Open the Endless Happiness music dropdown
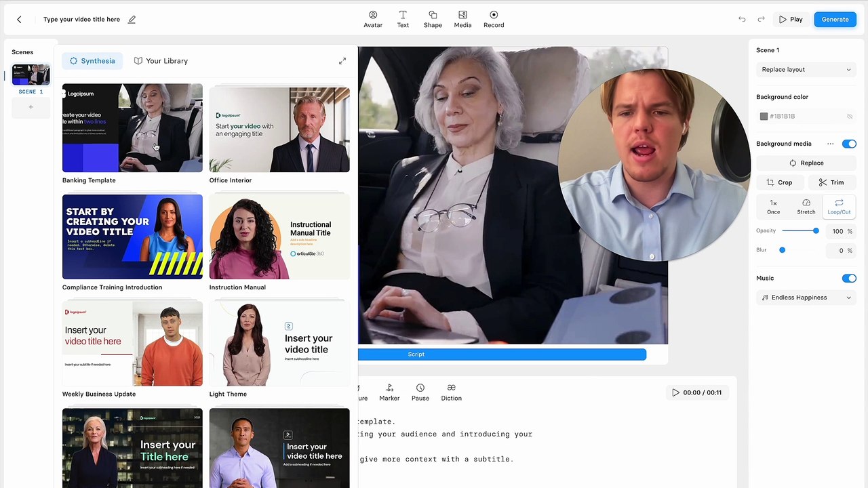The image size is (868, 488). tap(806, 298)
